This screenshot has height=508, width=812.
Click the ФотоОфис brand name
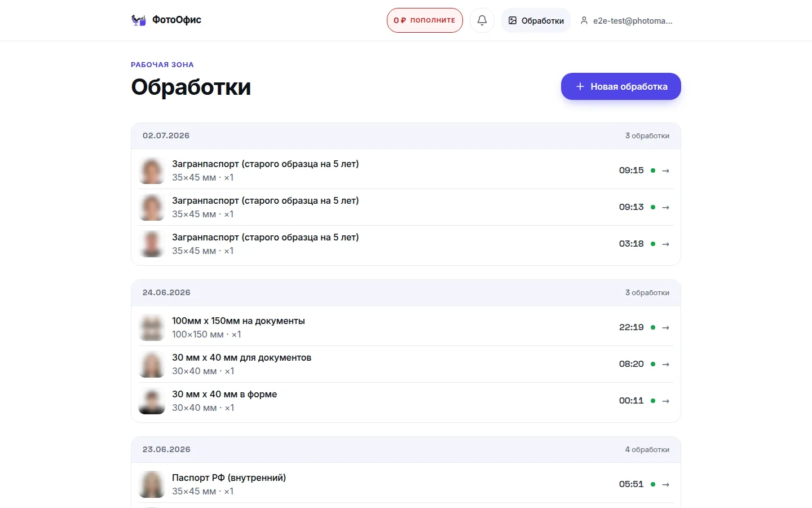pos(176,20)
